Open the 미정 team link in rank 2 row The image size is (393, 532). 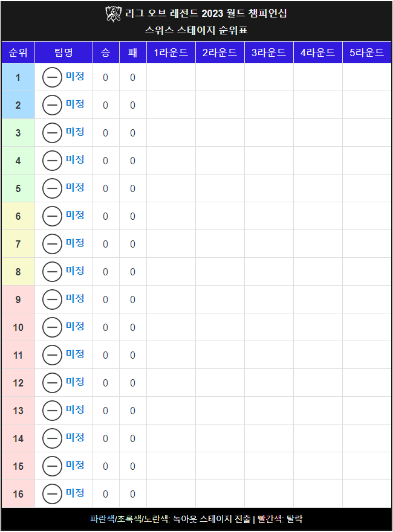(75, 104)
